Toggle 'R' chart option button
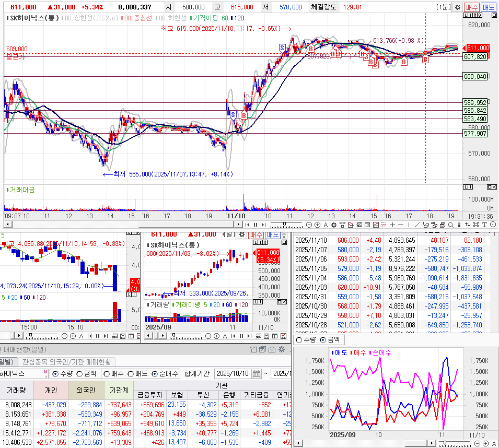Screen dimensions: 499x448 click(475, 15)
